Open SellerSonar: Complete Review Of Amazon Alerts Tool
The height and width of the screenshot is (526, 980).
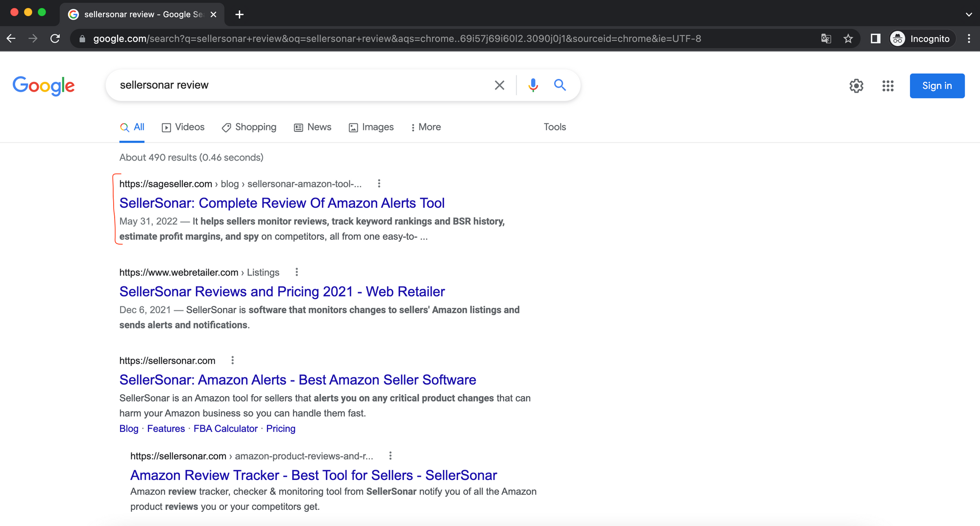pos(282,203)
